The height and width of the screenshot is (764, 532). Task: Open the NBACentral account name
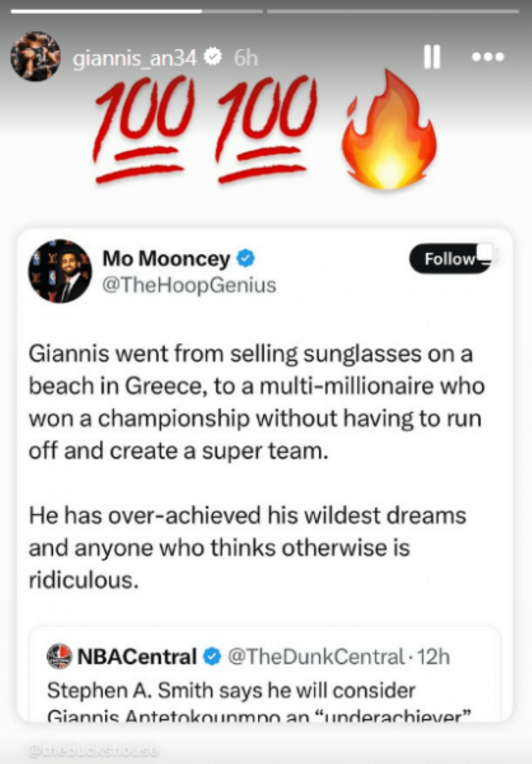tap(137, 656)
